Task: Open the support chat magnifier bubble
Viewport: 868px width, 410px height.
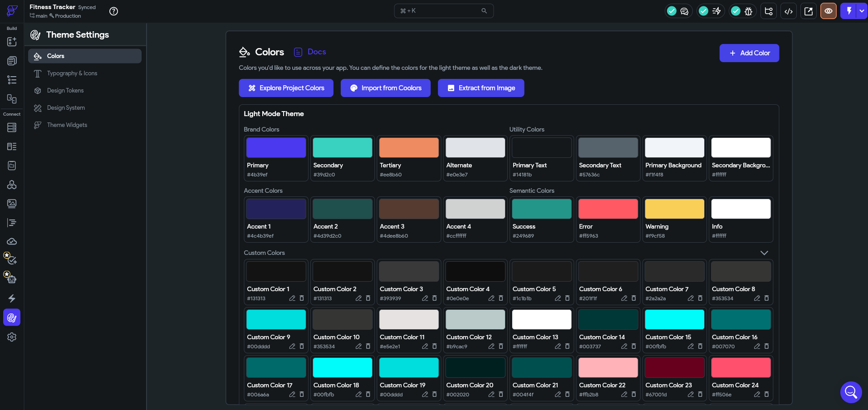Action: (x=851, y=392)
